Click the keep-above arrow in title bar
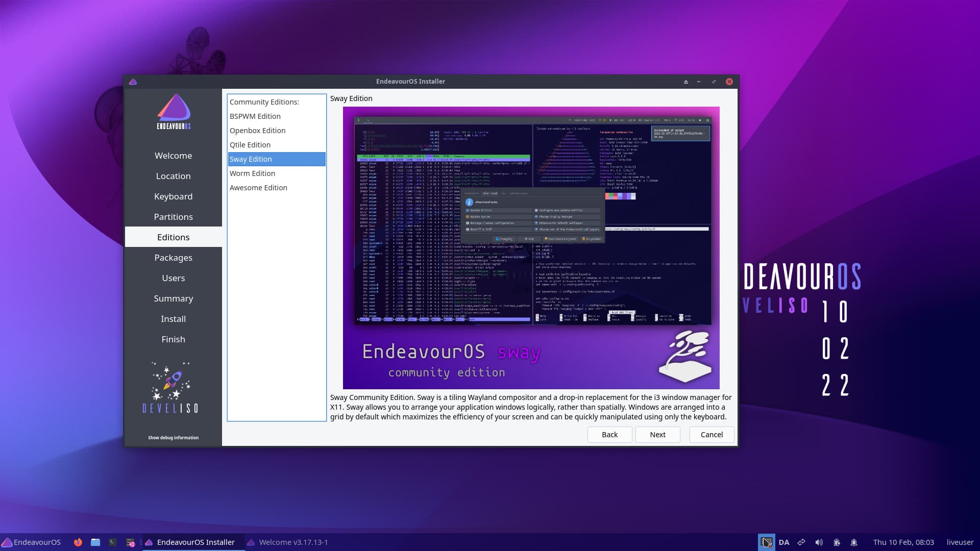 (x=685, y=82)
